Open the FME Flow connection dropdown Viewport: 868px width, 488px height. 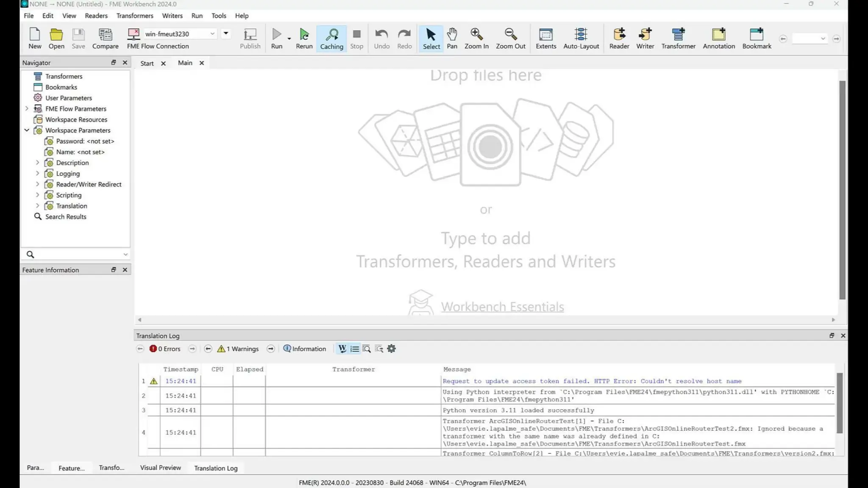[x=212, y=33]
